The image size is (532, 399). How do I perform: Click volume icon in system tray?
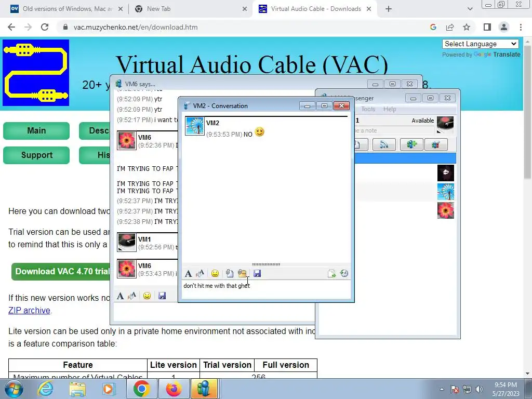[x=479, y=389]
